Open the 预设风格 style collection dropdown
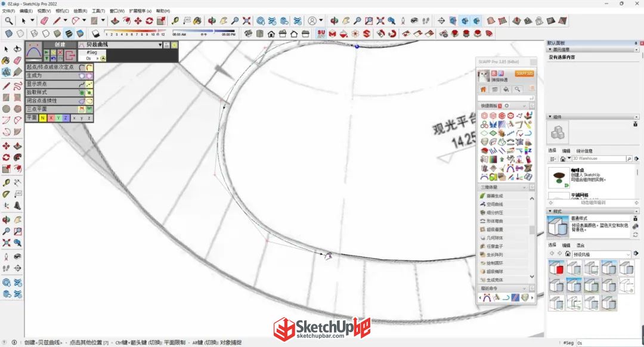 point(628,255)
